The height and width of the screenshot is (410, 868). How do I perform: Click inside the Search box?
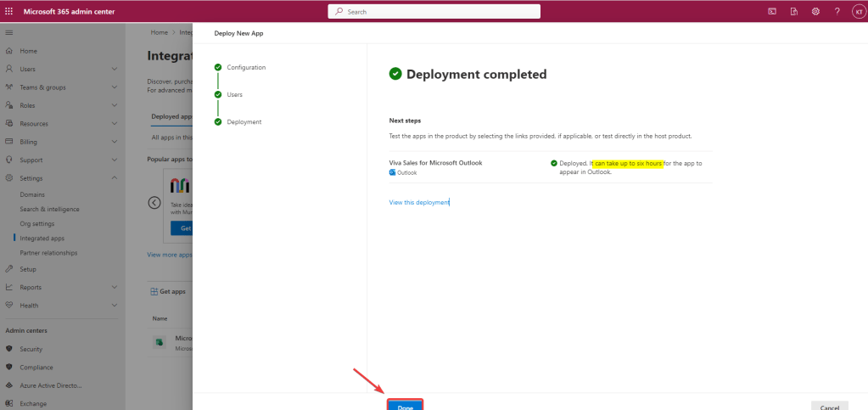point(434,11)
